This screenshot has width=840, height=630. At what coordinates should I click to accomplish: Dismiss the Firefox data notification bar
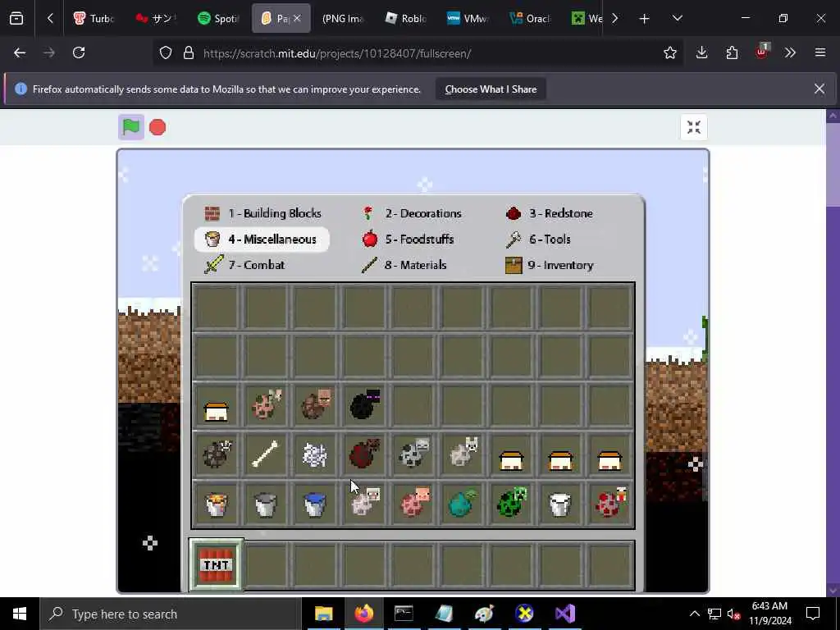click(x=819, y=89)
